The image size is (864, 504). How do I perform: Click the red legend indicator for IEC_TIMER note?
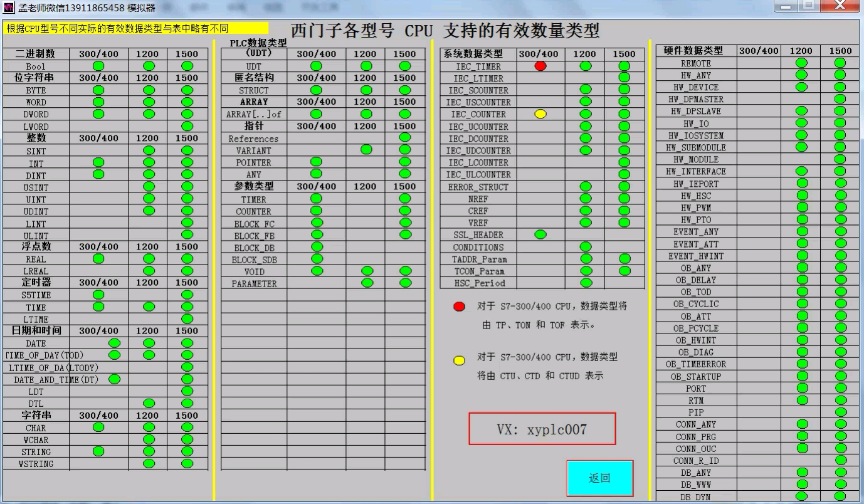(460, 306)
